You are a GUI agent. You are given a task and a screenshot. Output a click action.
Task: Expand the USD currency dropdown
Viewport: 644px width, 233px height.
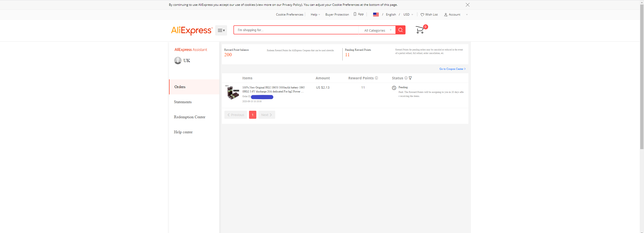408,15
